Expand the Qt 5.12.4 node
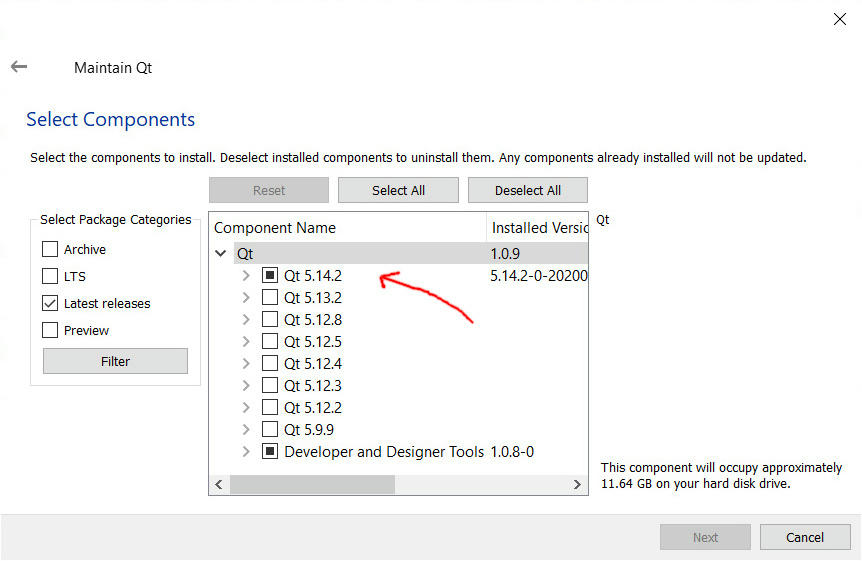Screen dimensions: 862x561 point(246,364)
